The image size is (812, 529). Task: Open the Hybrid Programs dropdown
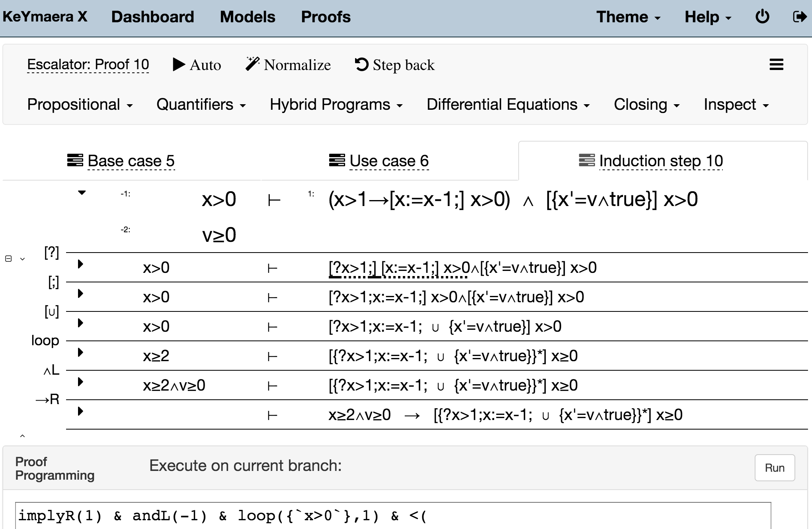coord(336,105)
